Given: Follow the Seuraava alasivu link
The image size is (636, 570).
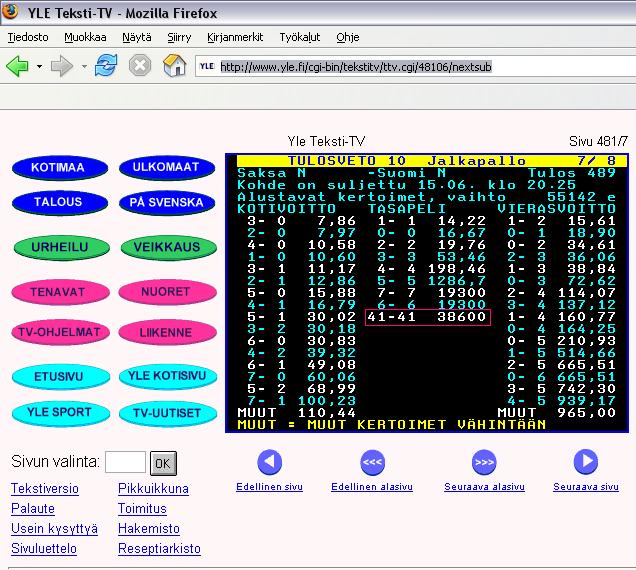Looking at the screenshot, I should (x=484, y=487).
